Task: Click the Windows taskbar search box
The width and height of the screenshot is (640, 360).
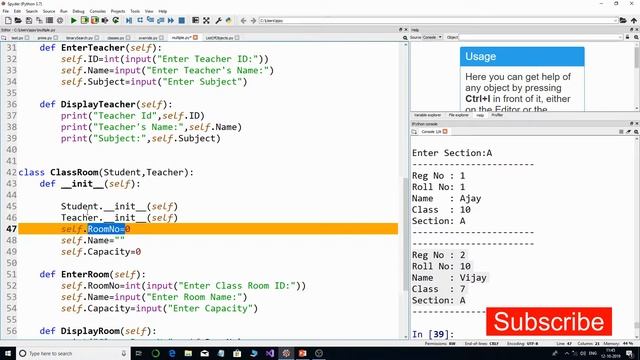Action: [x=73, y=353]
